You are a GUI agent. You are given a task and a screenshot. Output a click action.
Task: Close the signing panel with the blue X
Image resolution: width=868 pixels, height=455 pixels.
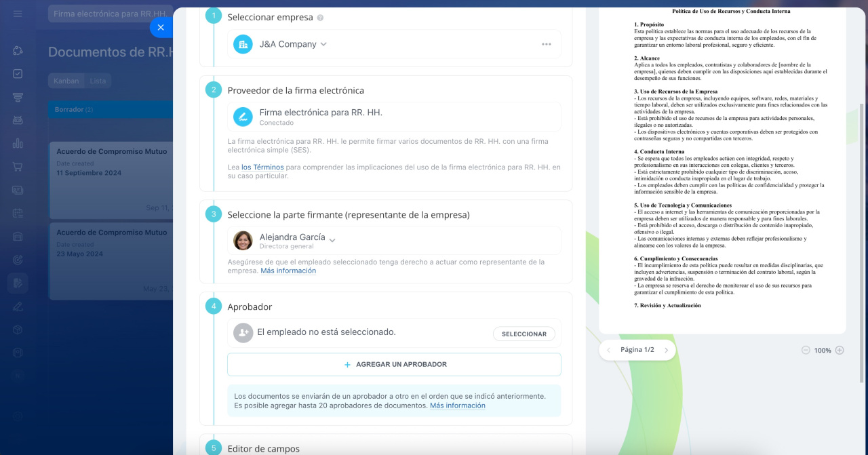point(161,27)
